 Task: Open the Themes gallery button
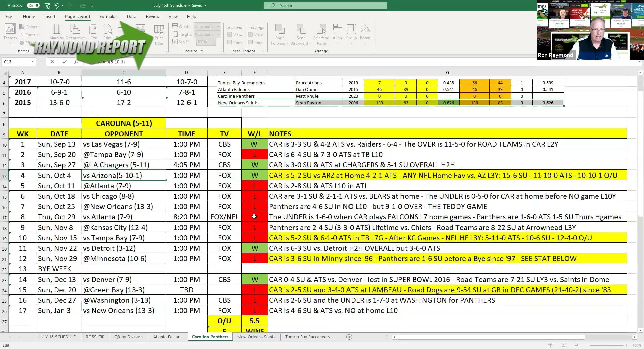click(x=10, y=34)
